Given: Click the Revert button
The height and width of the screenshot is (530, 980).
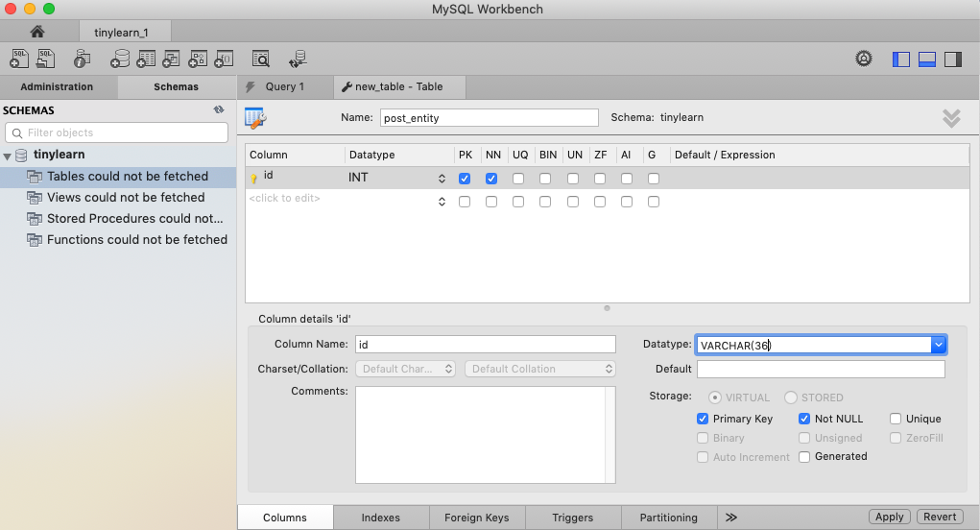Looking at the screenshot, I should pyautogui.click(x=940, y=517).
